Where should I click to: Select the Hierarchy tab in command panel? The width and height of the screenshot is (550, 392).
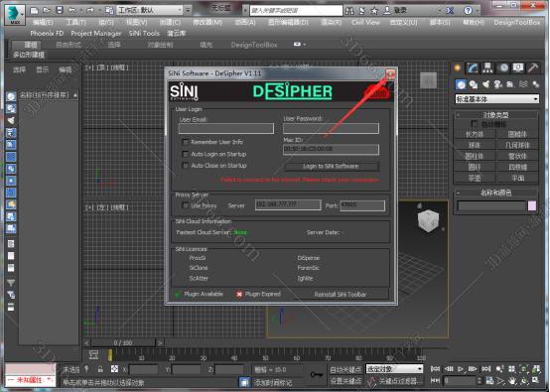[x=487, y=67]
